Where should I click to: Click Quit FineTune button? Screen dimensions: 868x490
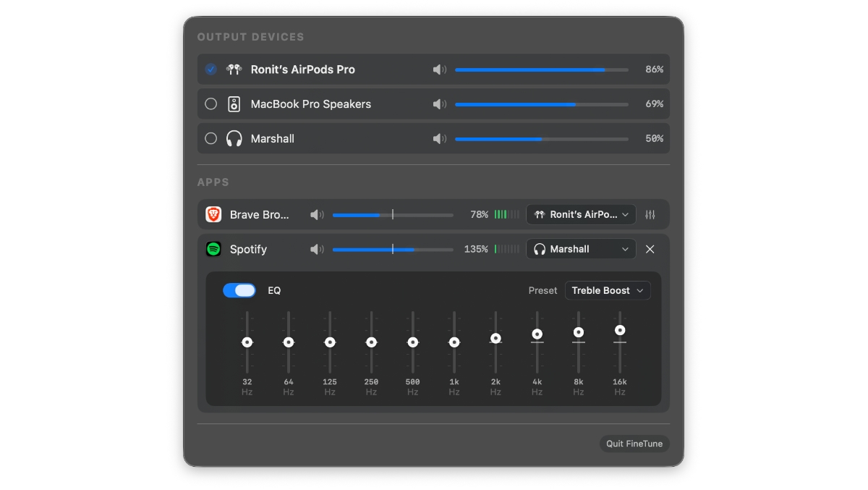coord(634,444)
